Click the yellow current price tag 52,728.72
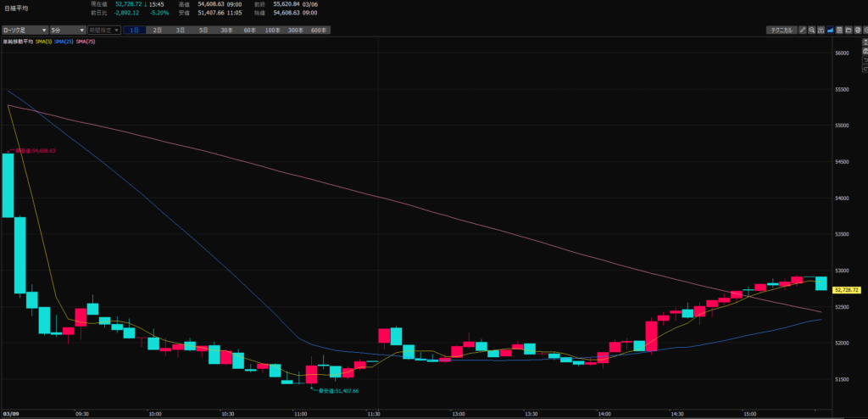Screen dimensions: 868x419 848,290
